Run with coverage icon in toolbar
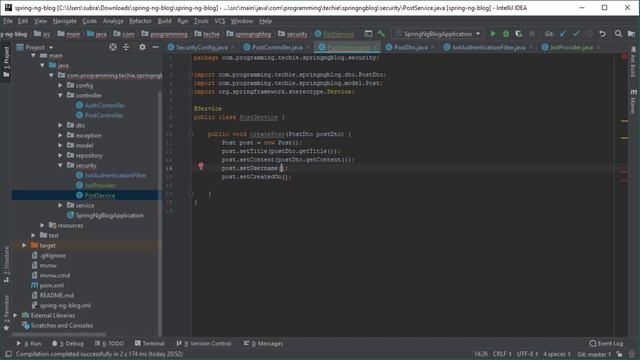This screenshot has height=360, width=640. [518, 34]
